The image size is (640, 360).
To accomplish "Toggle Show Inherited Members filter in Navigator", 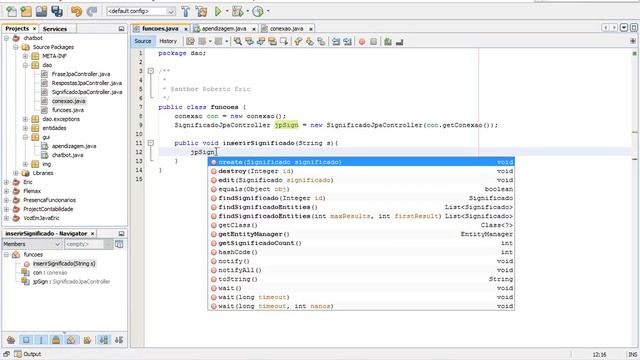I will point(11,340).
